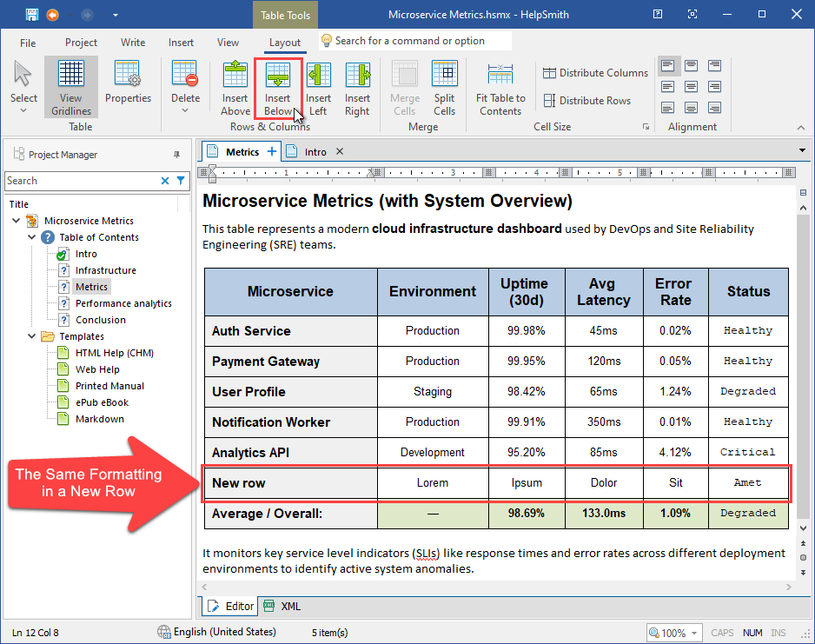
Task: Set alignment to top left
Action: tap(667, 65)
